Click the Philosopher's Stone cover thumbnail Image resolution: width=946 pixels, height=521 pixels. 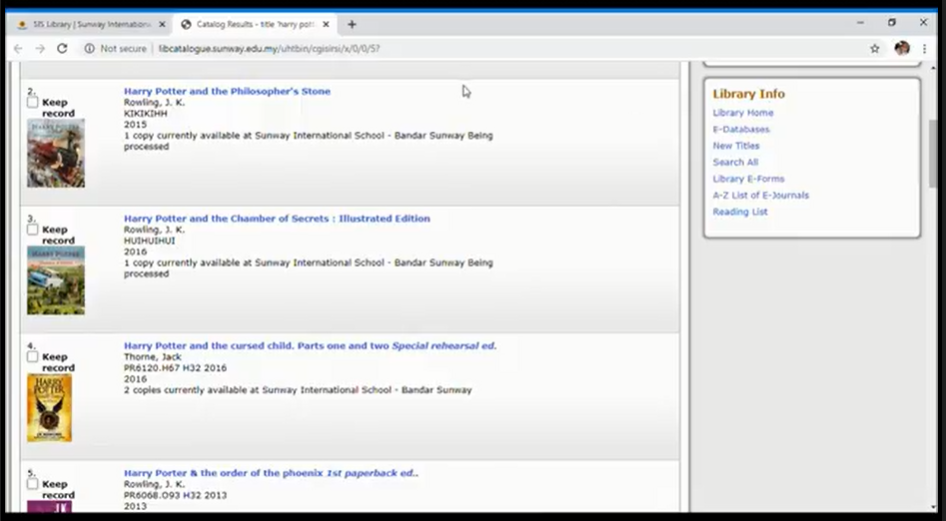click(56, 153)
